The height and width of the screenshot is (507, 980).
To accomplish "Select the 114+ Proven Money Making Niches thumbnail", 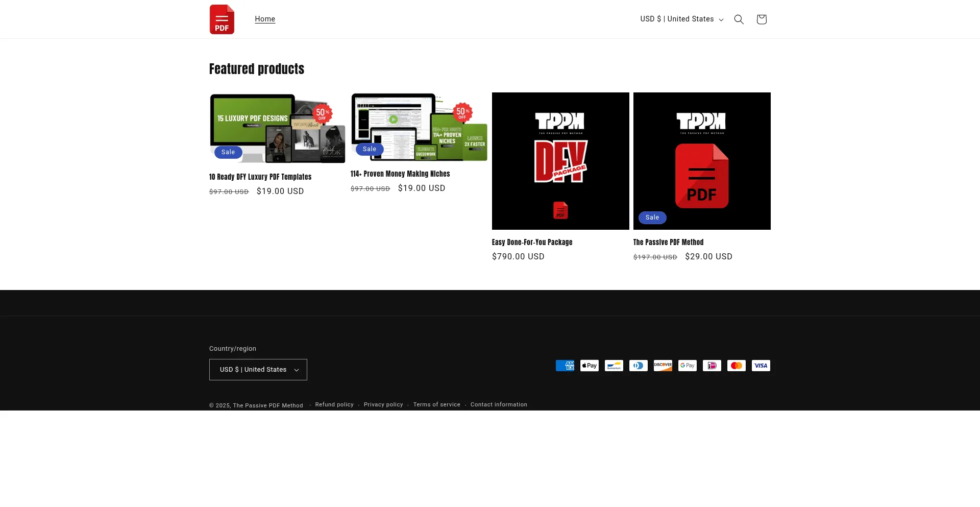I will [x=419, y=127].
